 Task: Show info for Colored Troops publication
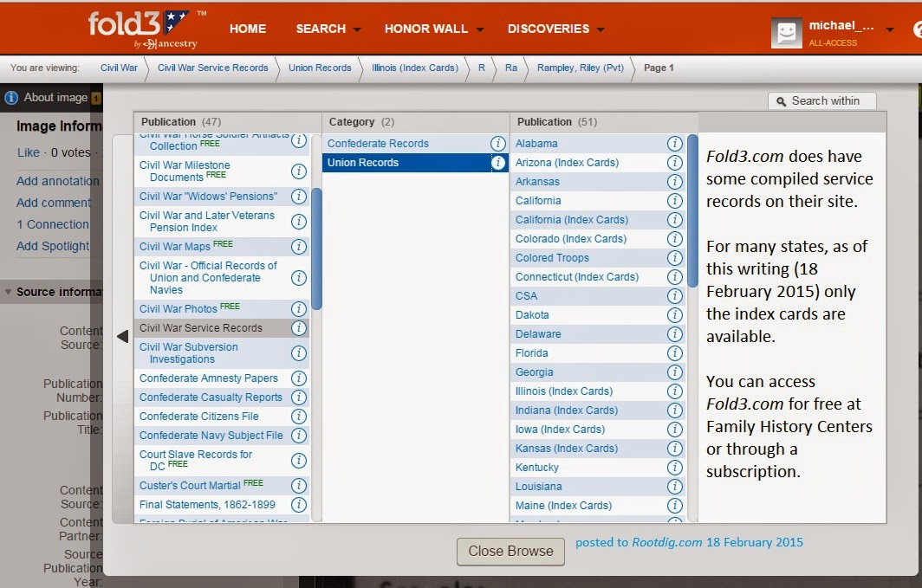pyautogui.click(x=674, y=258)
